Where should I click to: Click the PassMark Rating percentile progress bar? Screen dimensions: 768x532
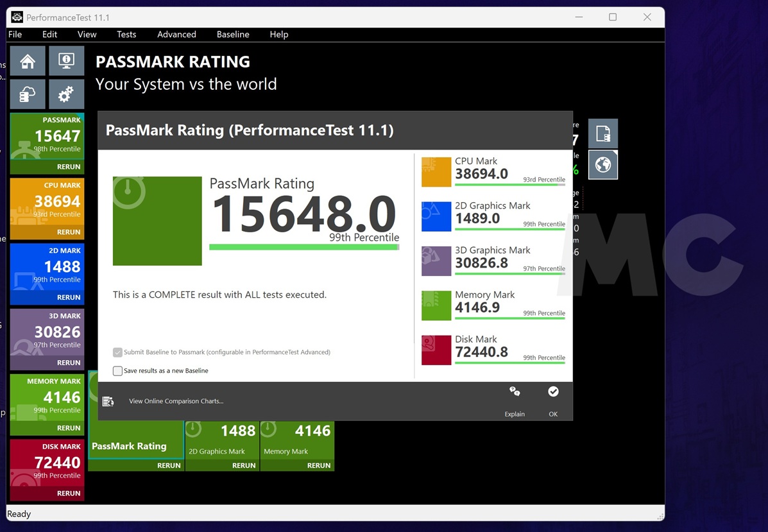tap(304, 247)
